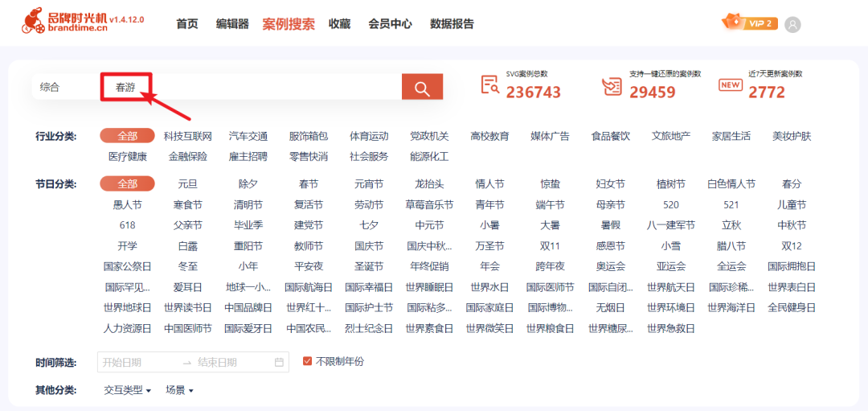Image resolution: width=868 pixels, height=411 pixels.
Task: Click the VIP 2 badge icon
Action: [750, 23]
